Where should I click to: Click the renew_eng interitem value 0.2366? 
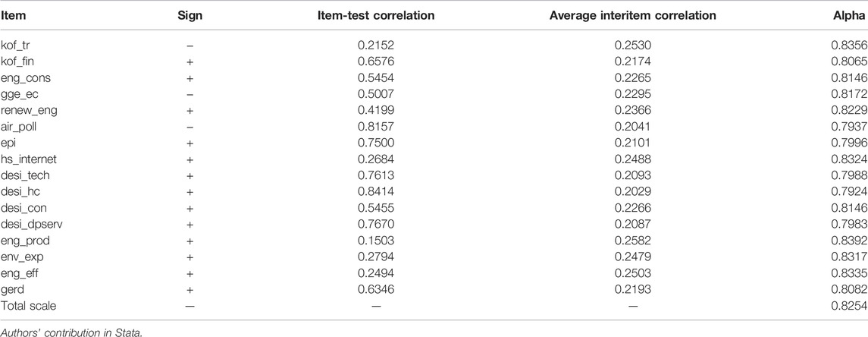pos(633,110)
